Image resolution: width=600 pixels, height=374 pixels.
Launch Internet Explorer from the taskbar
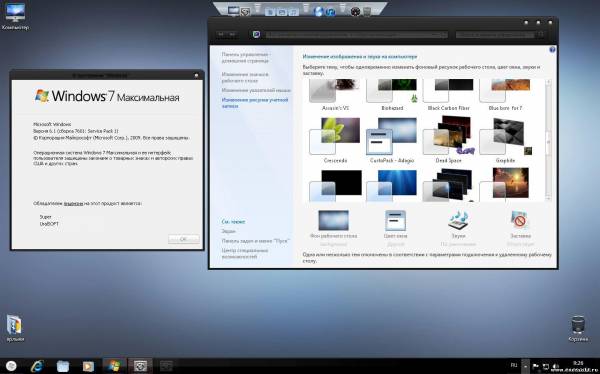tap(37, 366)
